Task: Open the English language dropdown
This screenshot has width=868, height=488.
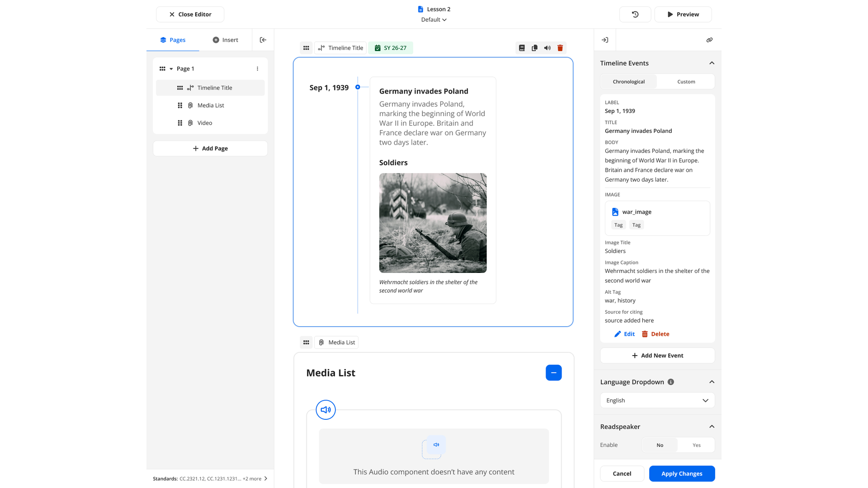Action: coord(657,400)
